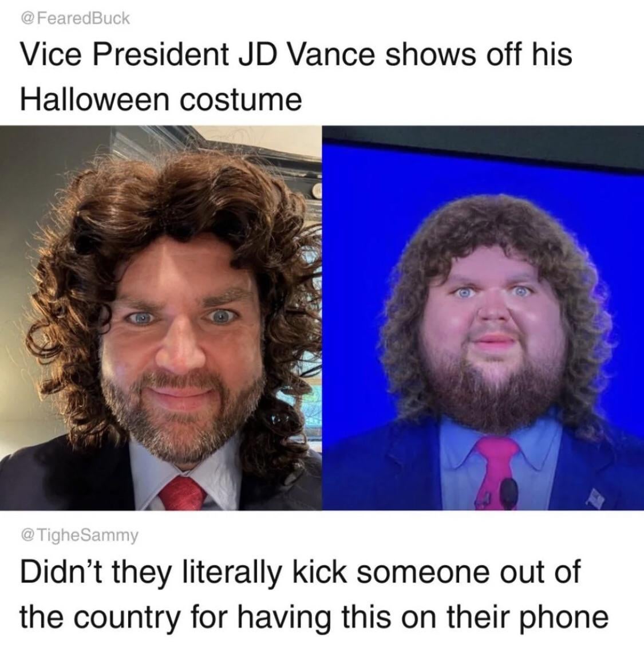Open the @FearedBuck profile handle

[x=75, y=18]
